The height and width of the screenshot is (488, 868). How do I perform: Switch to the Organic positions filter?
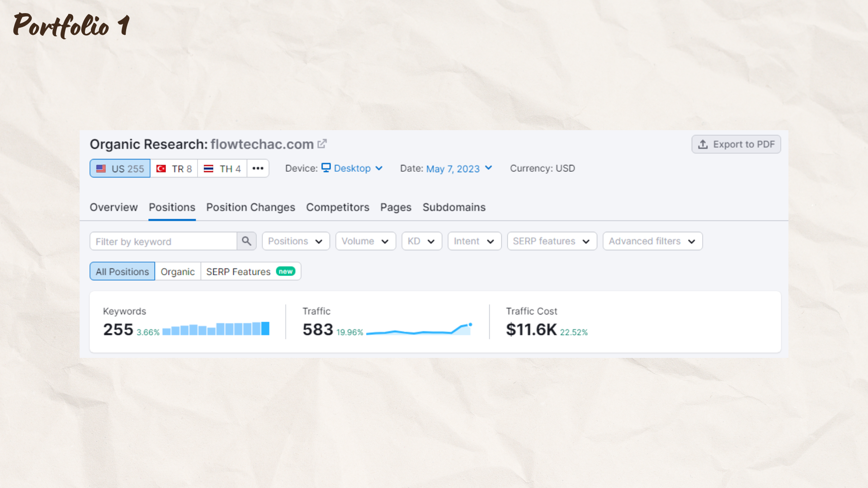178,272
